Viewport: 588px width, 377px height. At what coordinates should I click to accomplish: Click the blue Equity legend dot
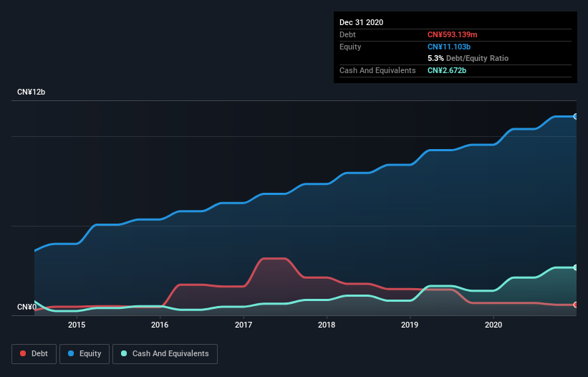pos(71,353)
